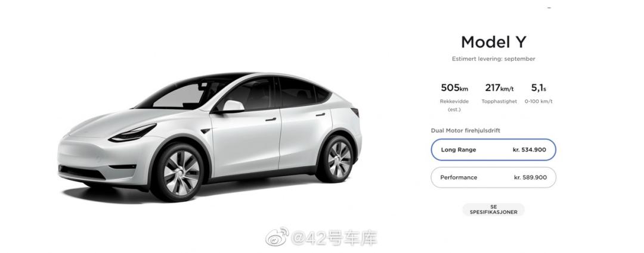Open SE SPESIFIKASJONER details
644x253 pixels.
coord(493,210)
